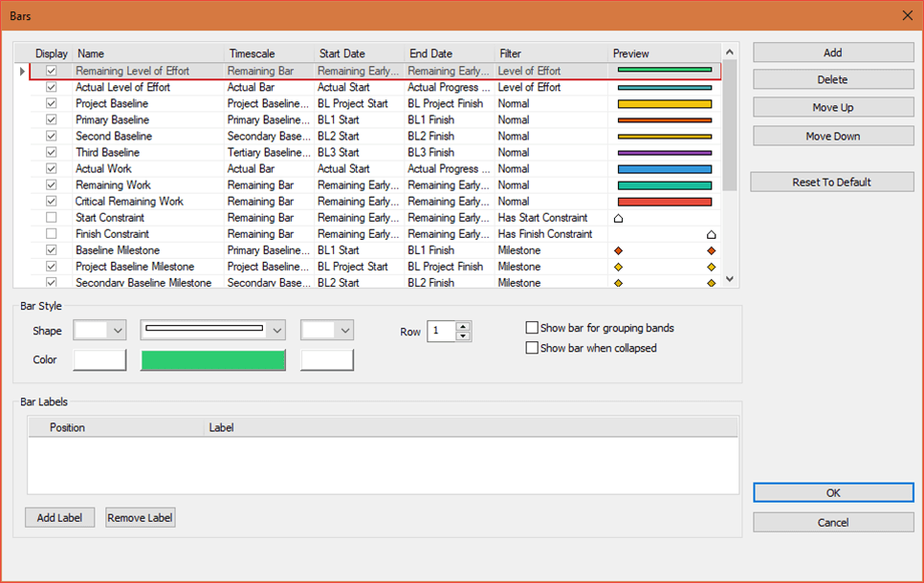Open the middle bar shape dropdown
The width and height of the screenshot is (924, 583).
(x=212, y=331)
